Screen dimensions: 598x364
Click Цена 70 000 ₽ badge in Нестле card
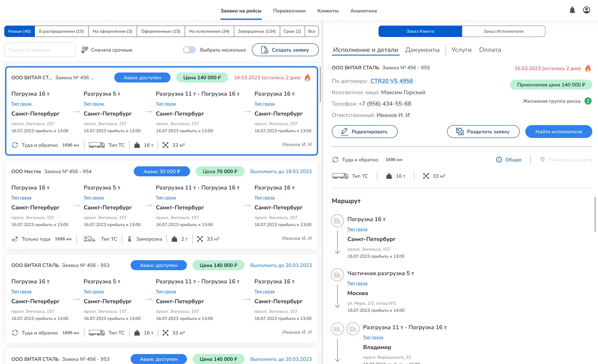[220, 171]
